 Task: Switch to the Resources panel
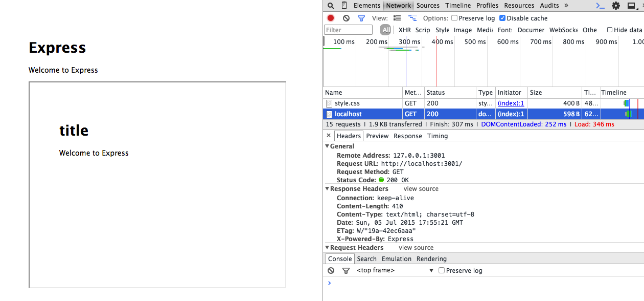(x=519, y=6)
